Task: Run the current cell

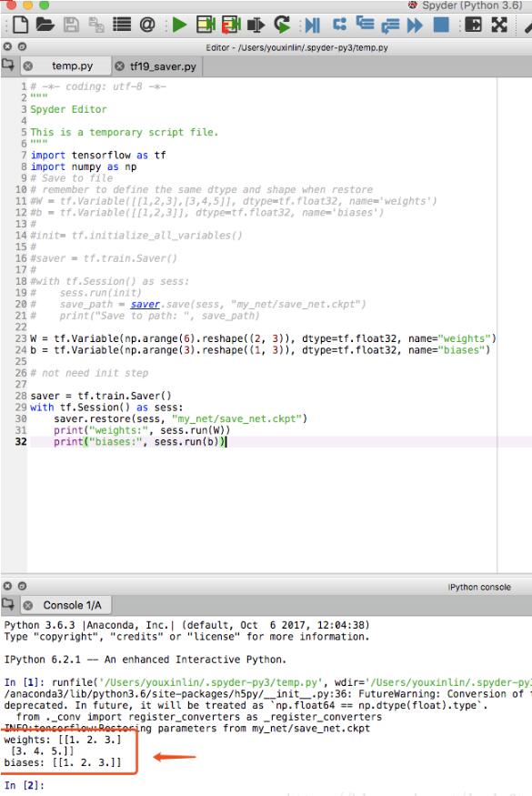Action: point(206,25)
